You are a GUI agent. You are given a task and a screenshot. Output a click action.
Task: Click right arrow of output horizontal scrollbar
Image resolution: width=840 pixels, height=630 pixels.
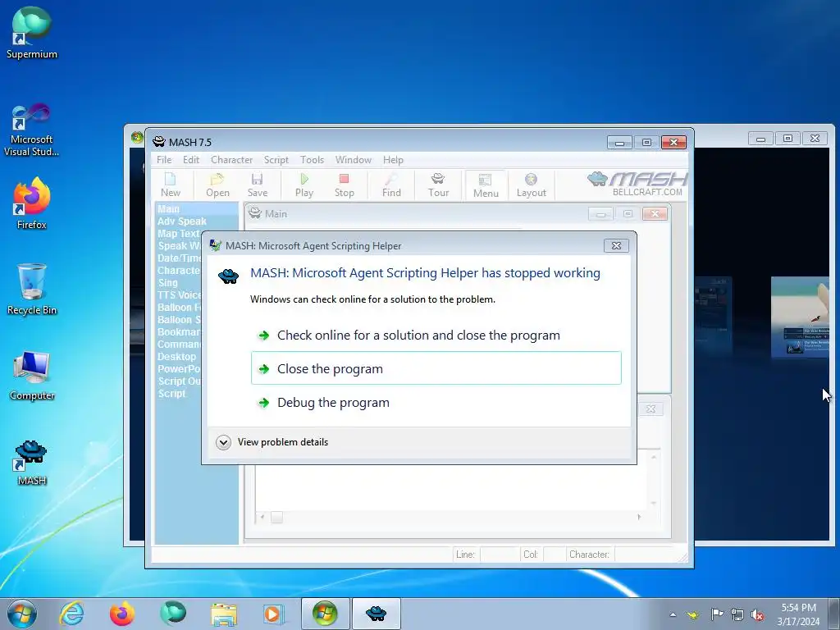click(639, 517)
